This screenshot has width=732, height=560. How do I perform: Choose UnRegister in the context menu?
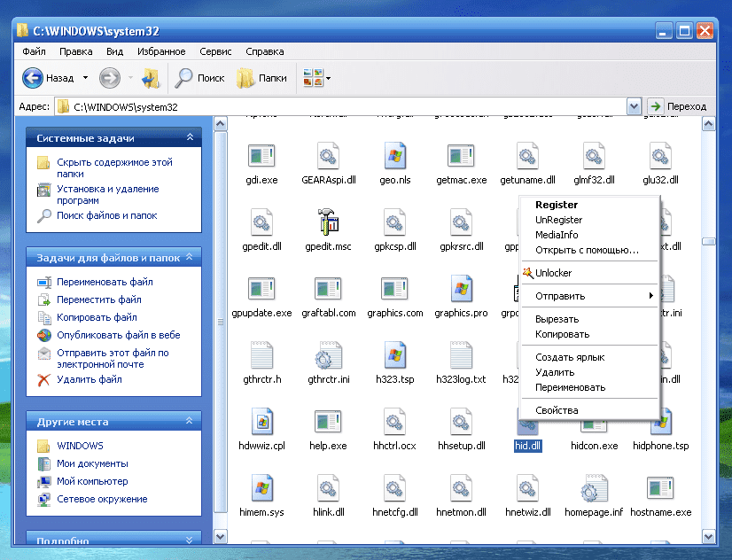[589, 220]
